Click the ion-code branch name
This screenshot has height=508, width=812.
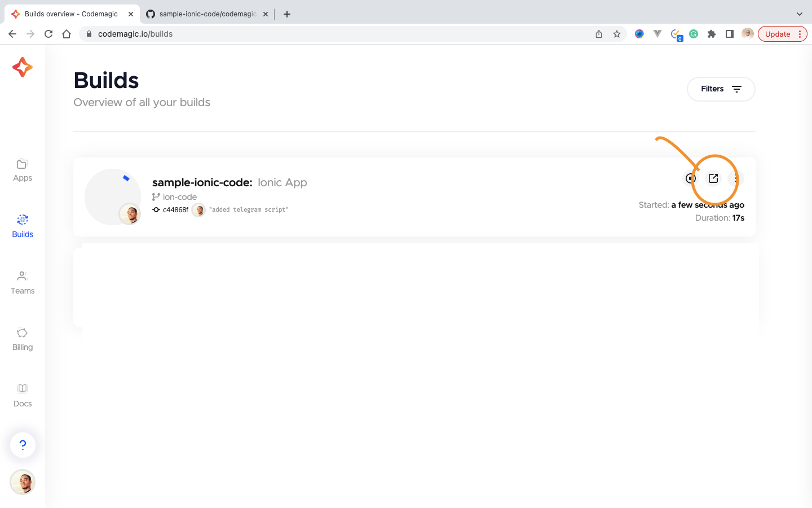pos(180,197)
